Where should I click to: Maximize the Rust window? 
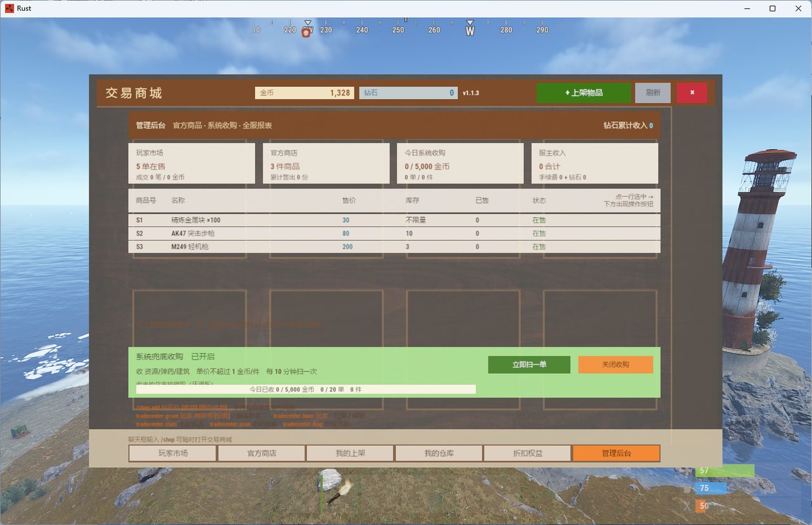(773, 8)
